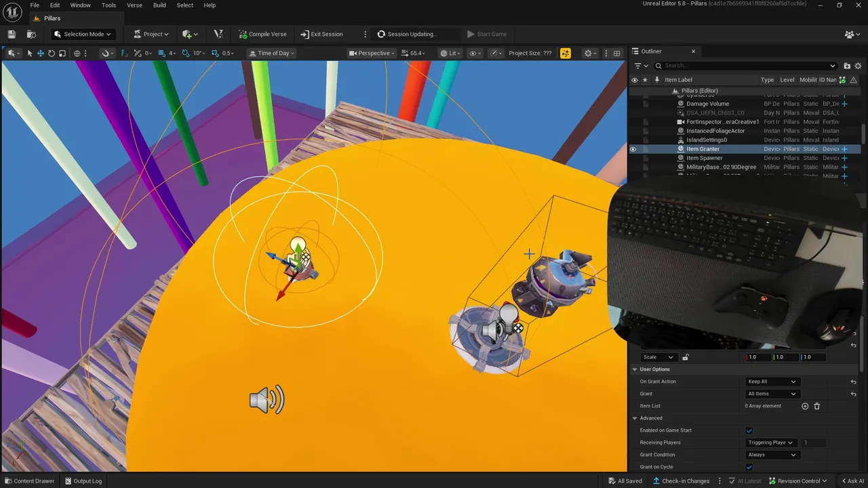Screen dimensions: 868x488
Task: Open the Content Drawer
Action: tap(29, 481)
